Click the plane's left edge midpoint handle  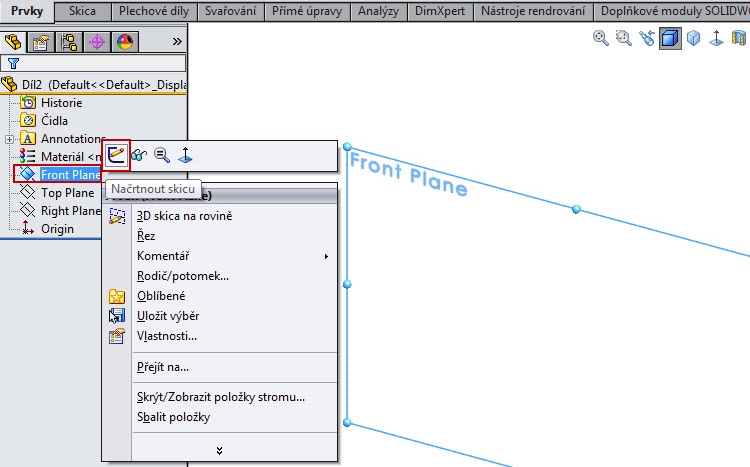[347, 284]
